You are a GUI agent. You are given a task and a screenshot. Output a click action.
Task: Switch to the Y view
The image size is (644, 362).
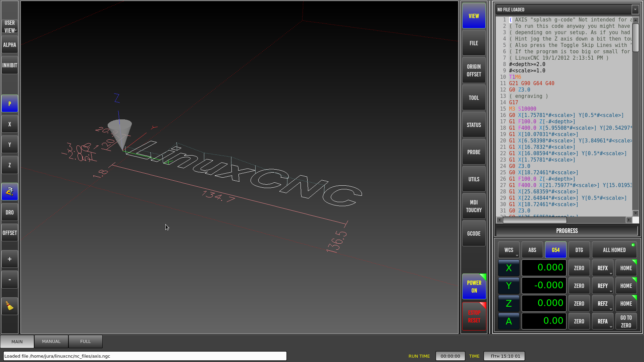tap(10, 145)
